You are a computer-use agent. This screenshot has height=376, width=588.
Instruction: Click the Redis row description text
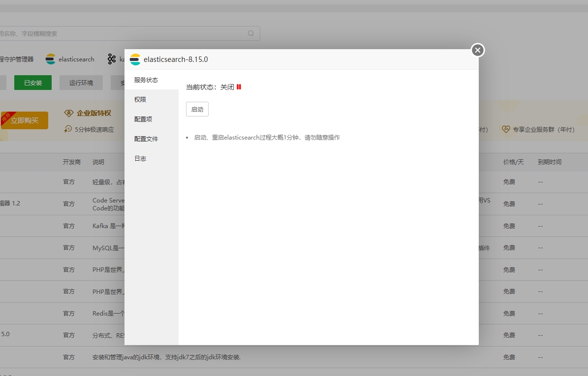tap(108, 314)
